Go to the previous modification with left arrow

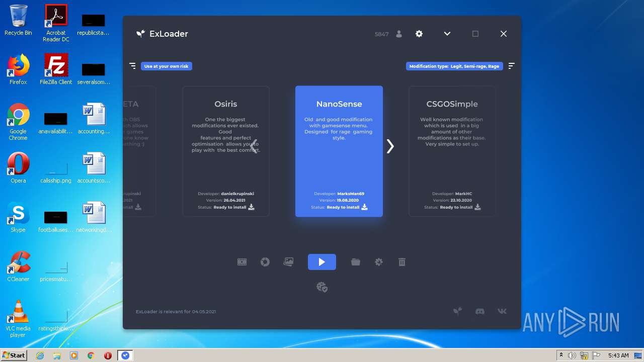click(254, 146)
